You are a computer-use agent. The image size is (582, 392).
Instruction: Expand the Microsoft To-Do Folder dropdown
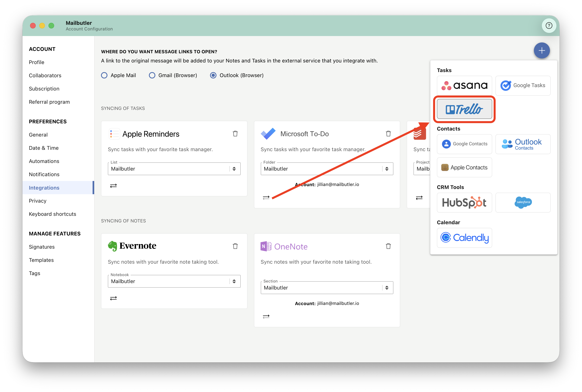pos(327,169)
